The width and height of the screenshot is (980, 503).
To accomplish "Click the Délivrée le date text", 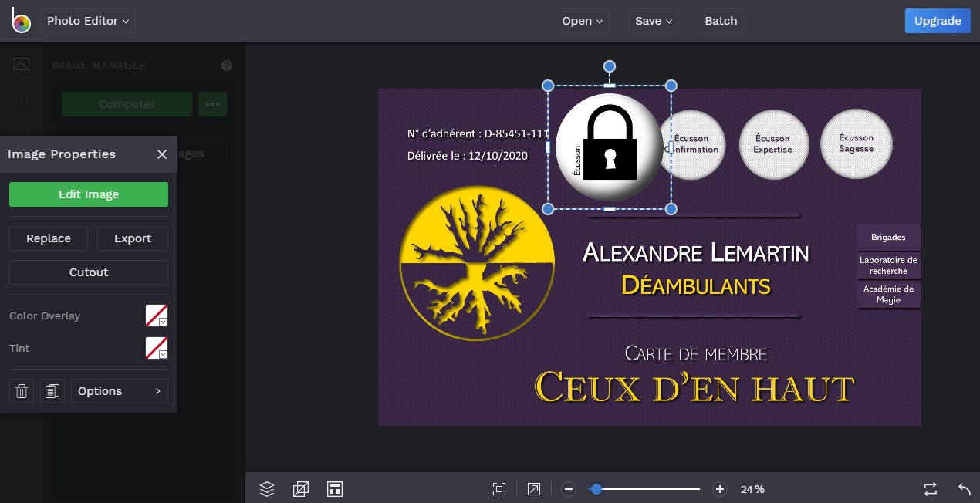I will (468, 156).
